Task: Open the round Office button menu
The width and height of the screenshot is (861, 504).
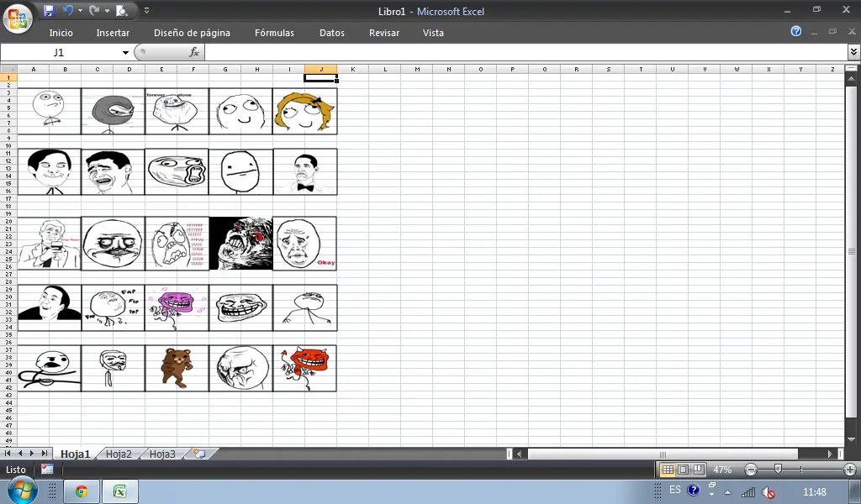Action: [x=18, y=19]
